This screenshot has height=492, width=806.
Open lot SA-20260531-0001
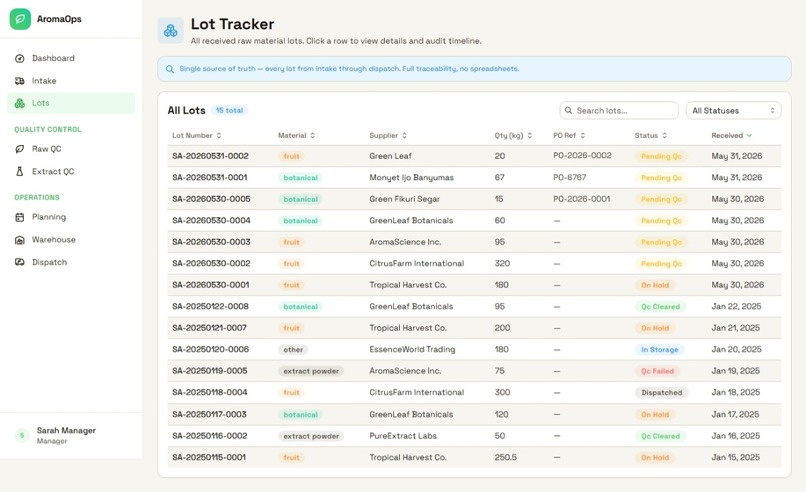(474, 177)
